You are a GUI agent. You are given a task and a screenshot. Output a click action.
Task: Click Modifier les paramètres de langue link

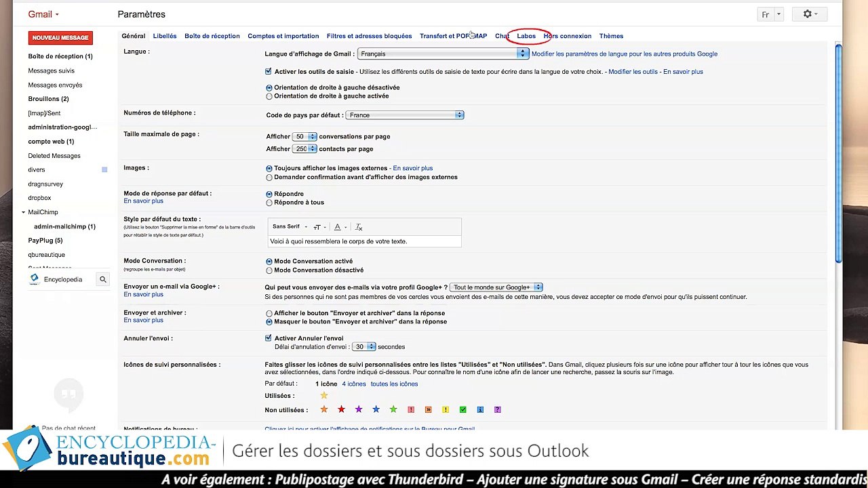[625, 54]
